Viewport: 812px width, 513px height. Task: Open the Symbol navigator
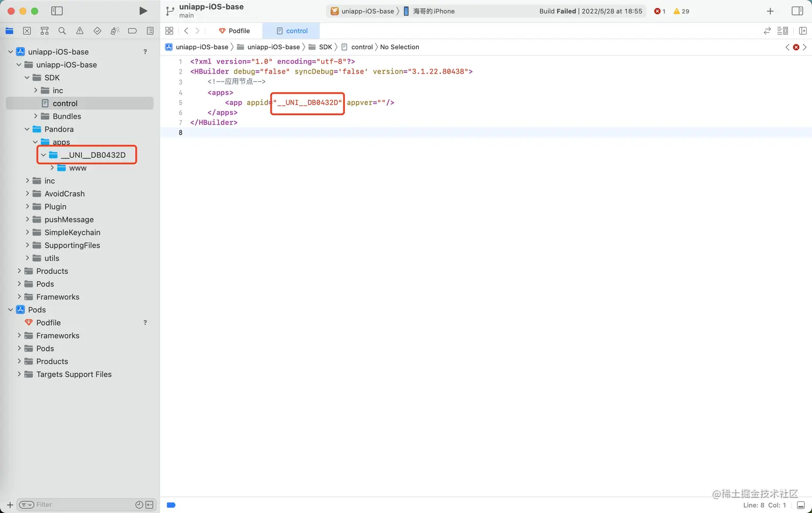click(x=45, y=31)
